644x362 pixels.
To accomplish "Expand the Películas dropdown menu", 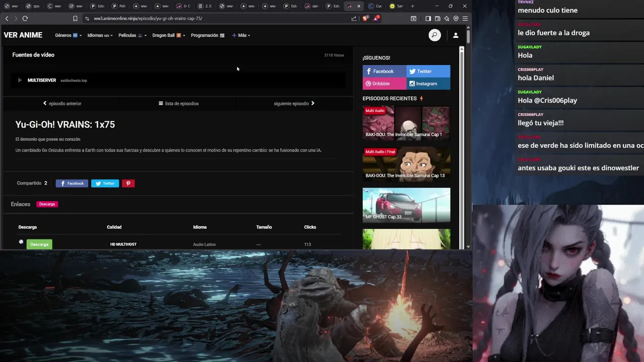I will tap(133, 35).
